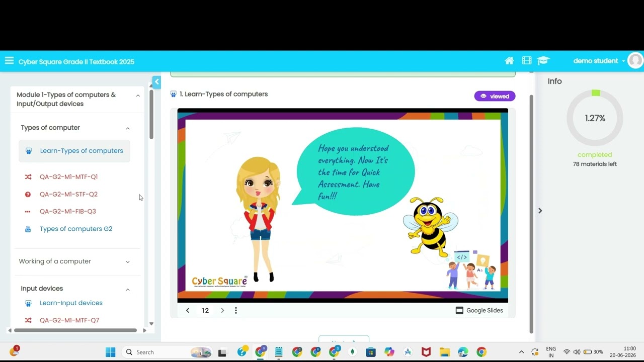The height and width of the screenshot is (362, 644).
Task: Go to previous slide arrow
Action: pos(188,311)
